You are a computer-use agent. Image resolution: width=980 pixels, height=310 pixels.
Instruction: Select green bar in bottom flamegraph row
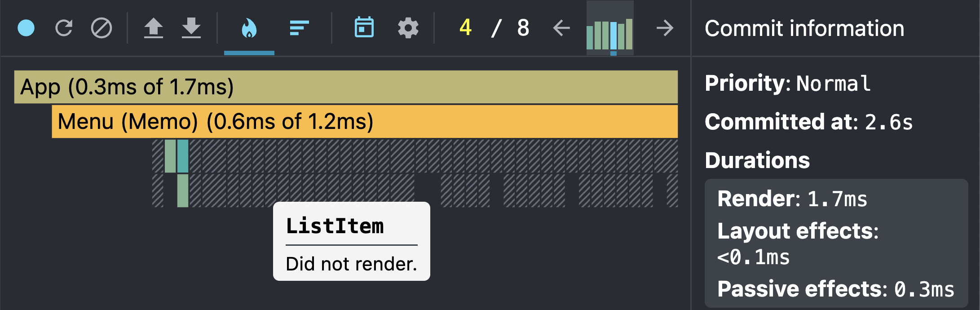[x=183, y=190]
